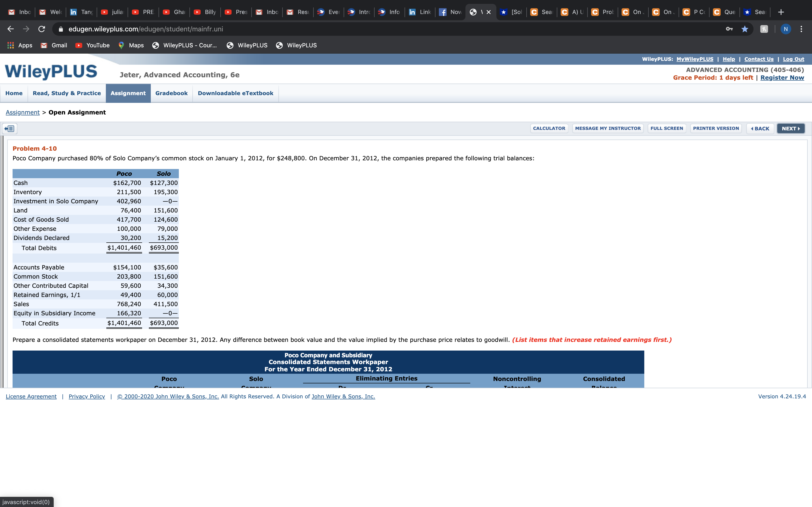Click the browser reload icon
The width and height of the screenshot is (812, 507).
coord(42,29)
